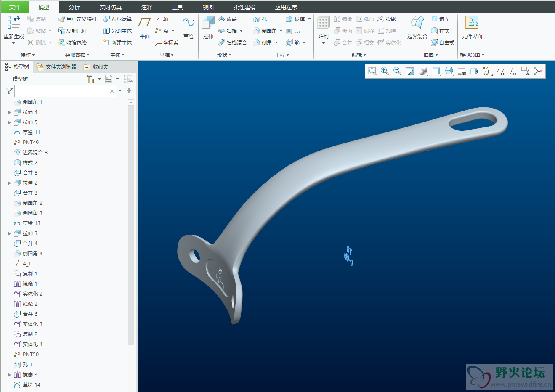
Task: Click the Hole (孔) tool
Action: (x=260, y=19)
